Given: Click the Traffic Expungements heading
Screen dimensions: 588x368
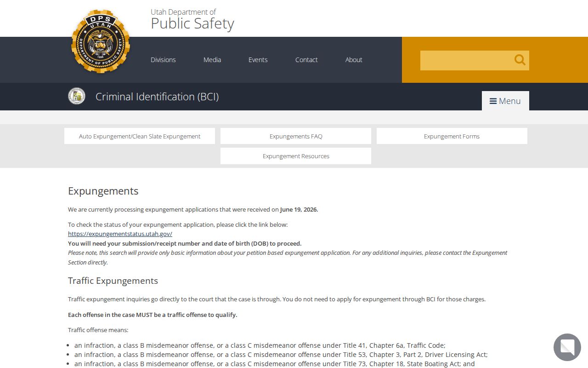Looking at the screenshot, I should click(113, 281).
